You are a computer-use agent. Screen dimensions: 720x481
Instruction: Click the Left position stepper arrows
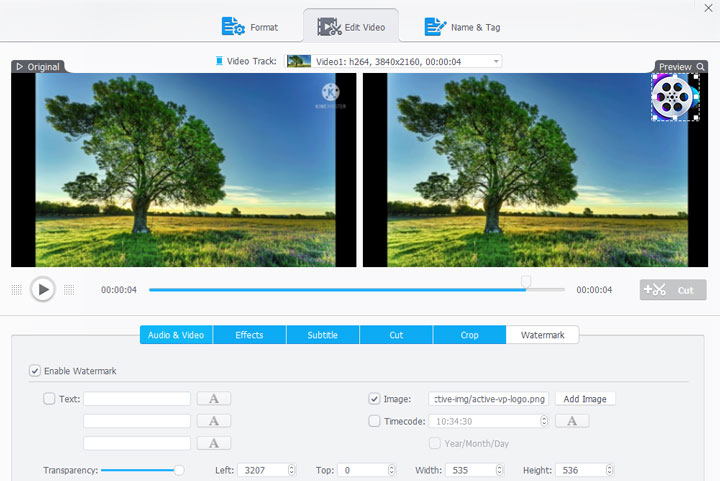[x=291, y=470]
